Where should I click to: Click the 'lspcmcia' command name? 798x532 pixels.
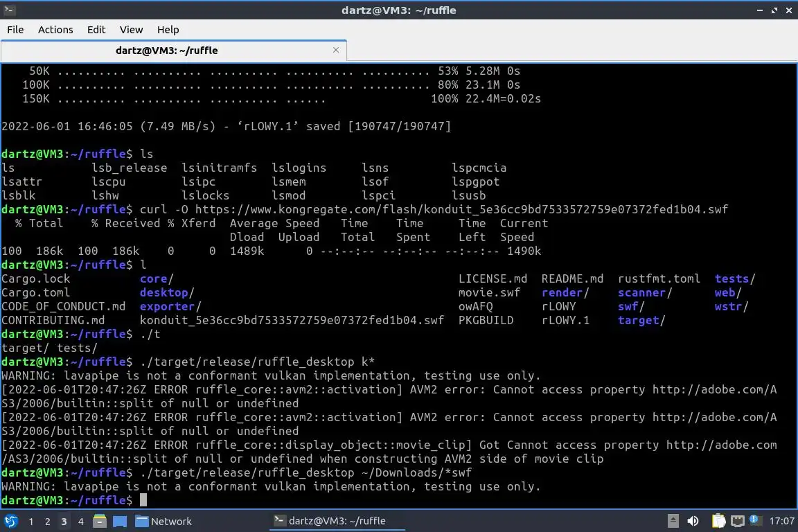[x=479, y=168]
